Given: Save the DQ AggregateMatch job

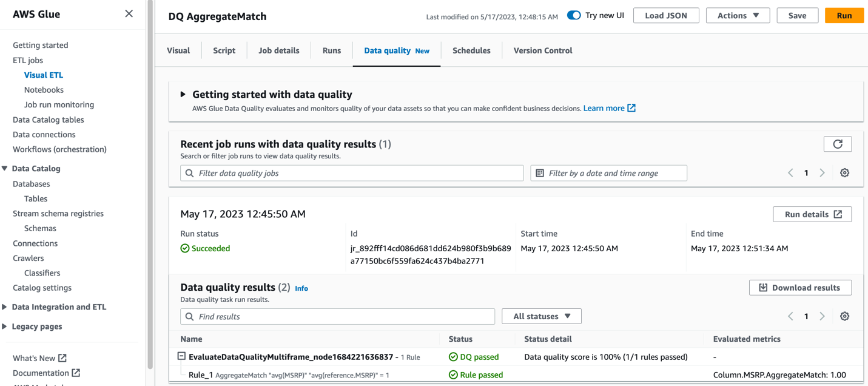Looking at the screenshot, I should click(x=797, y=15).
